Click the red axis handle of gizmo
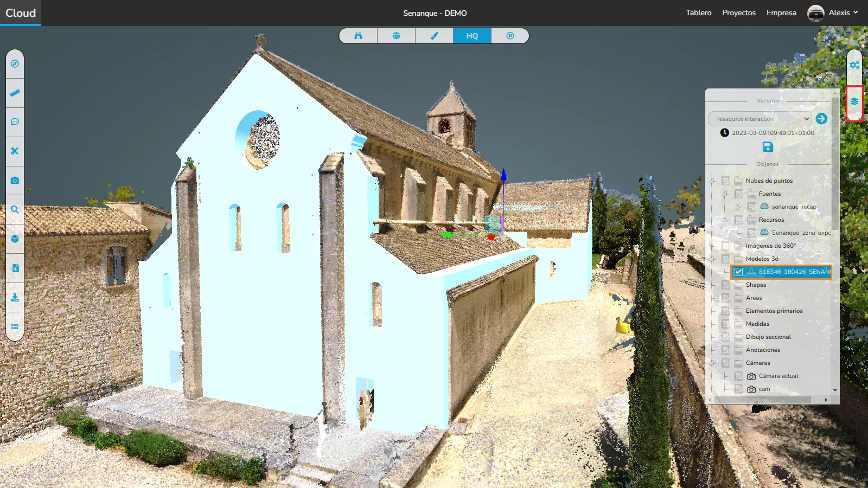868x488 pixels. tap(491, 237)
